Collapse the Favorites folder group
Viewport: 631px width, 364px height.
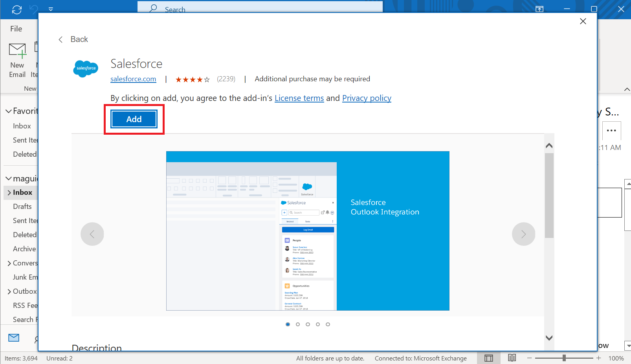(8, 111)
